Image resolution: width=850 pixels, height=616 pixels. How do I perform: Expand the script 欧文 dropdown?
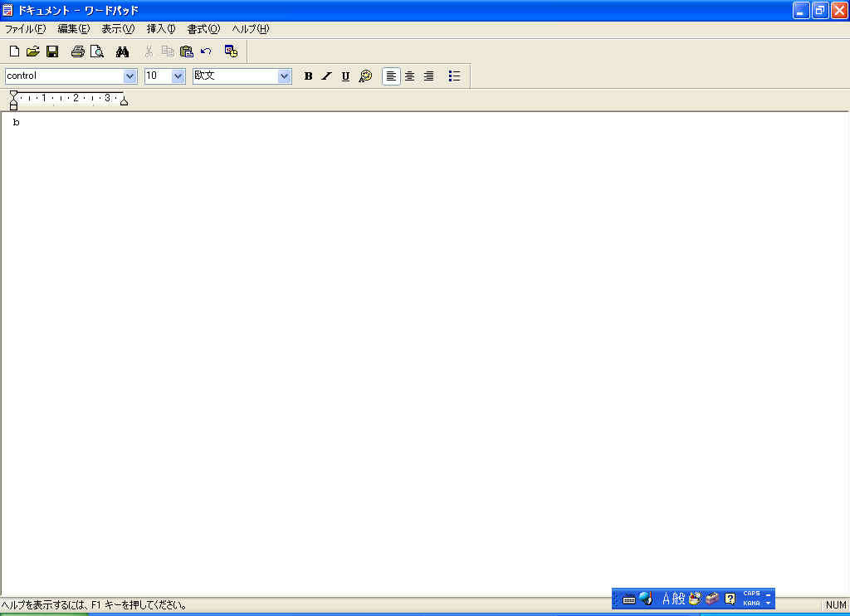click(x=285, y=76)
